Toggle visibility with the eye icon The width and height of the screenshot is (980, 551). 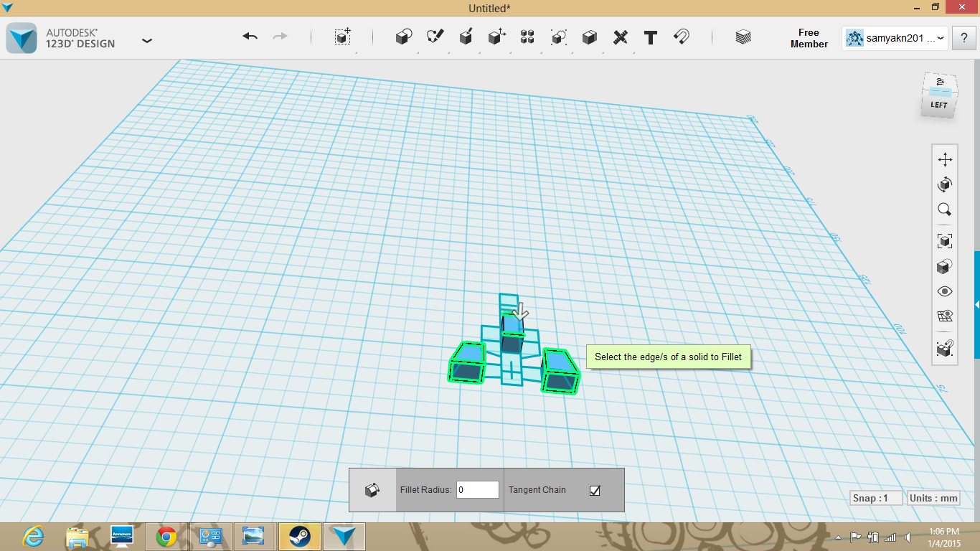coord(945,291)
